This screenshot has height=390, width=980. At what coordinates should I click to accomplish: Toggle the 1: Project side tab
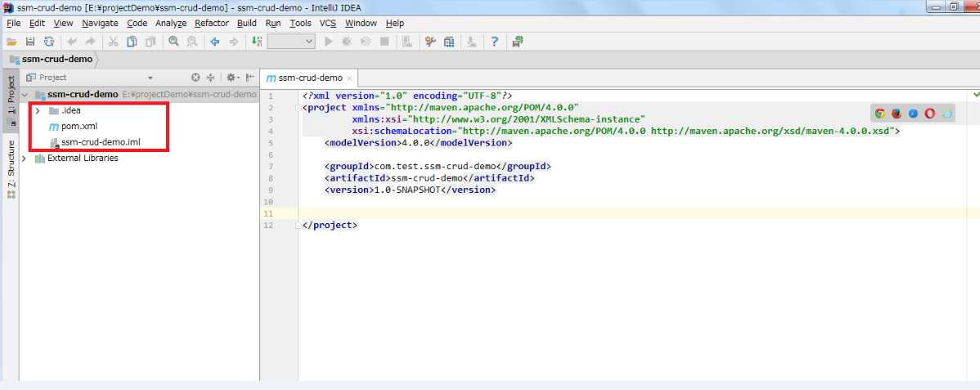[x=11, y=102]
